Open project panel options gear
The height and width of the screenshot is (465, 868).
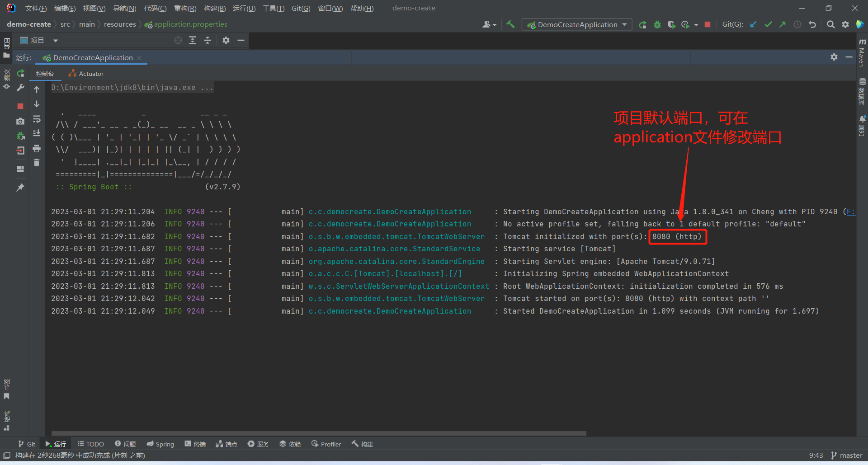point(226,41)
